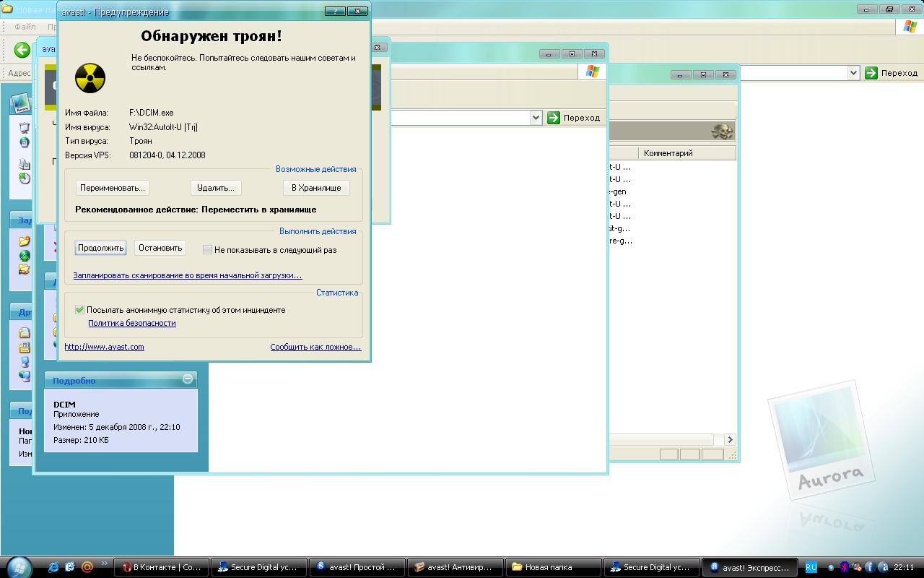
Task: Uncheck 'Посылать анонимную статистику' checkbox
Action: [x=79, y=310]
